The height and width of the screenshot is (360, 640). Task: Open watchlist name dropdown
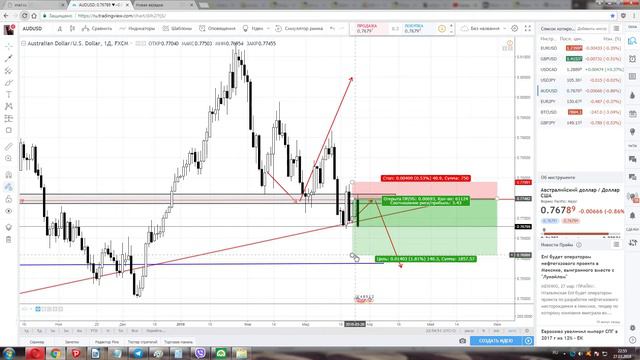(557, 29)
